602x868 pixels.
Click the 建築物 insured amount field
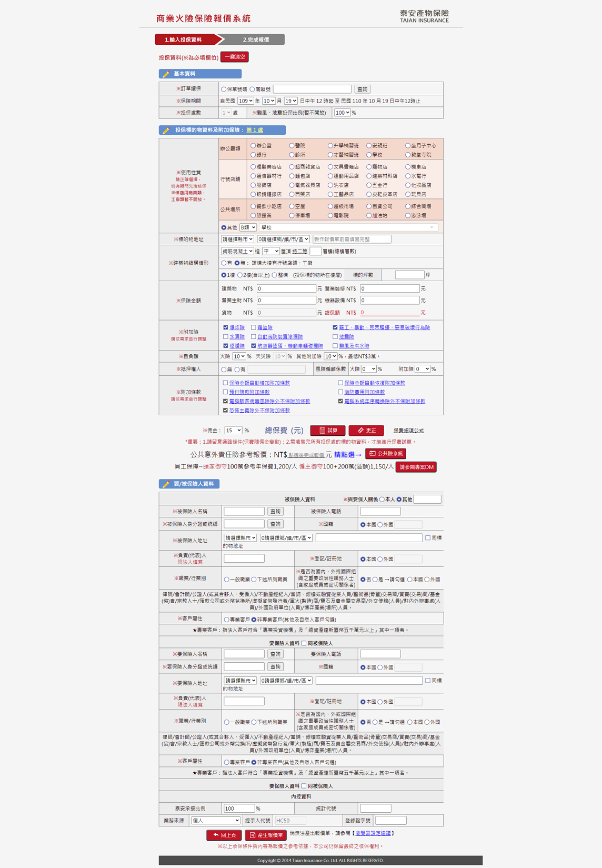point(286,289)
